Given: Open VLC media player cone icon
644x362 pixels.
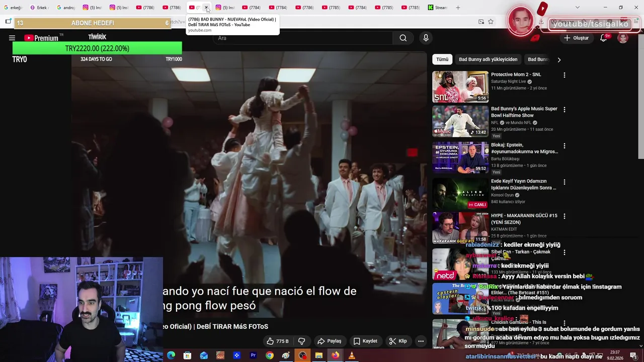Looking at the screenshot, I should [x=352, y=355].
